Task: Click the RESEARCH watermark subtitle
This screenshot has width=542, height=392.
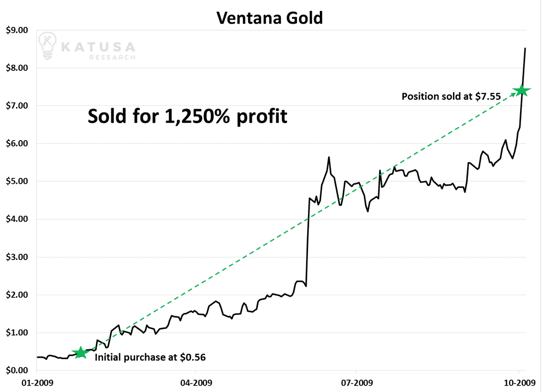Action: pos(112,57)
